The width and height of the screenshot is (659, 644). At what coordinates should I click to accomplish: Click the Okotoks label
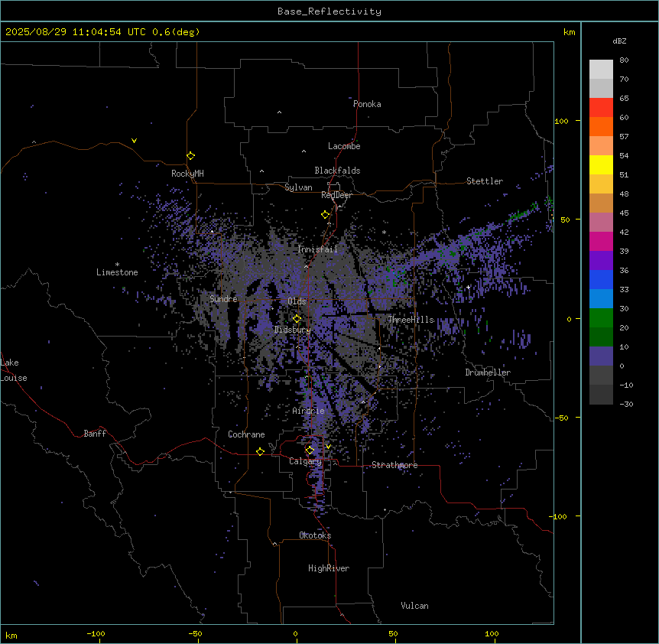(315, 535)
